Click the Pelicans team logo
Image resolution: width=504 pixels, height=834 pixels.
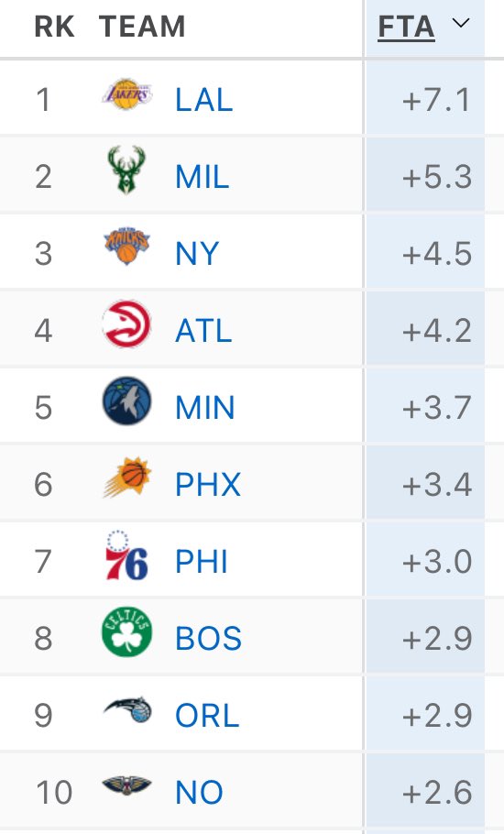tap(126, 785)
